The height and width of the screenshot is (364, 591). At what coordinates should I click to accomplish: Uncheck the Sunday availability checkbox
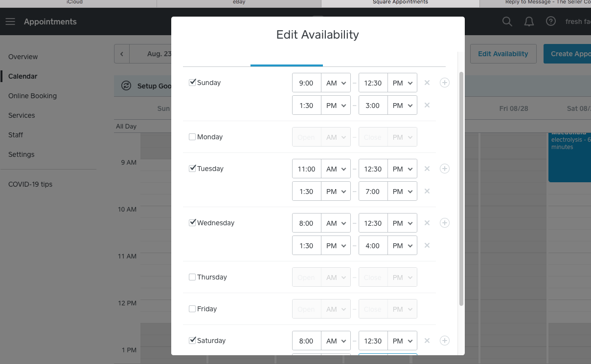(192, 82)
